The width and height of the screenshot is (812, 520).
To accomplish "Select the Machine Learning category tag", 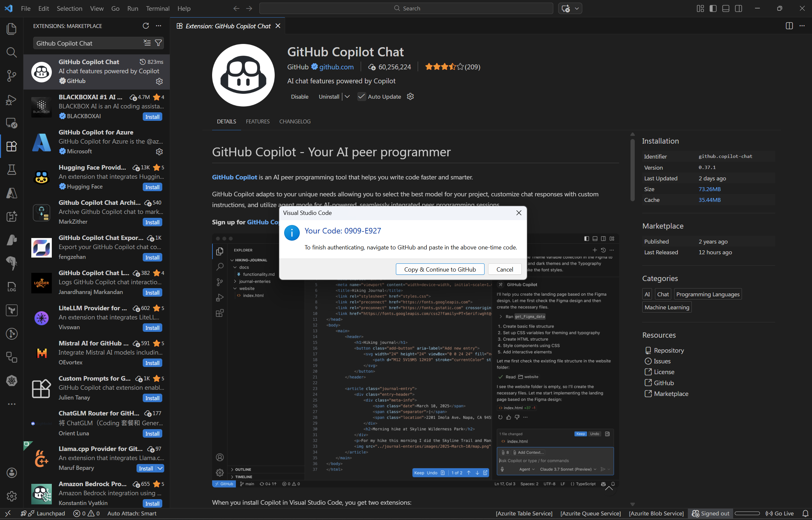I will (666, 307).
